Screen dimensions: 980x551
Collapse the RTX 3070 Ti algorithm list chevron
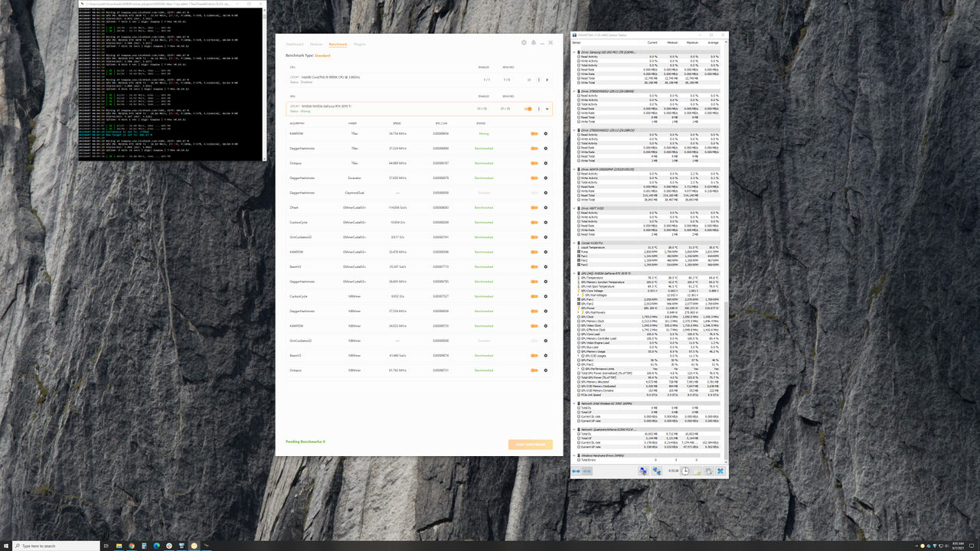click(547, 109)
